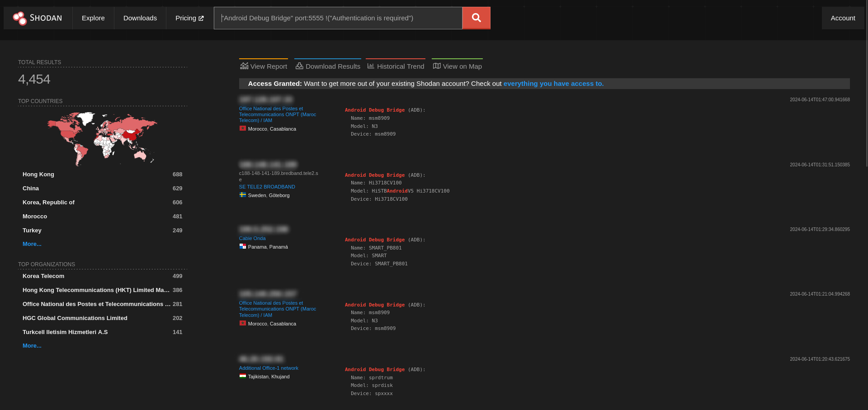Viewport: 868px width, 410px height.
Task: Click the Göteborg city link
Action: click(279, 195)
